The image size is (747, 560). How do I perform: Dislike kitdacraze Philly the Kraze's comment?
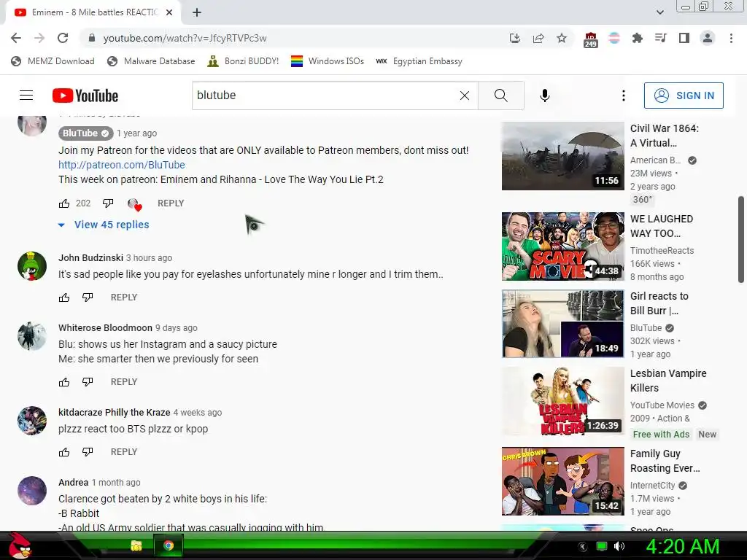(x=88, y=452)
